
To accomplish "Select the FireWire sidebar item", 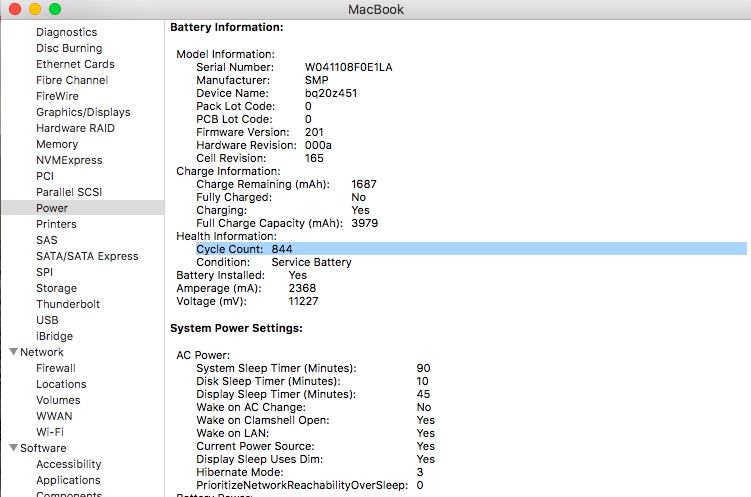I will [x=57, y=96].
